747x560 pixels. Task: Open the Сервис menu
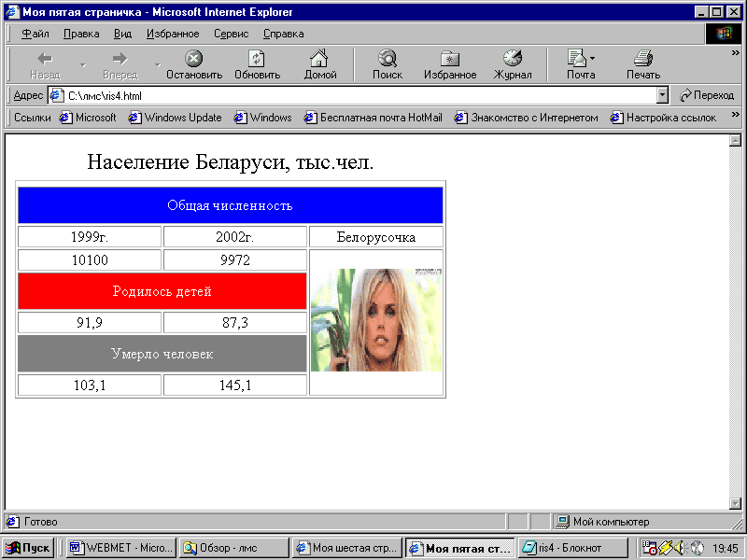pyautogui.click(x=231, y=34)
